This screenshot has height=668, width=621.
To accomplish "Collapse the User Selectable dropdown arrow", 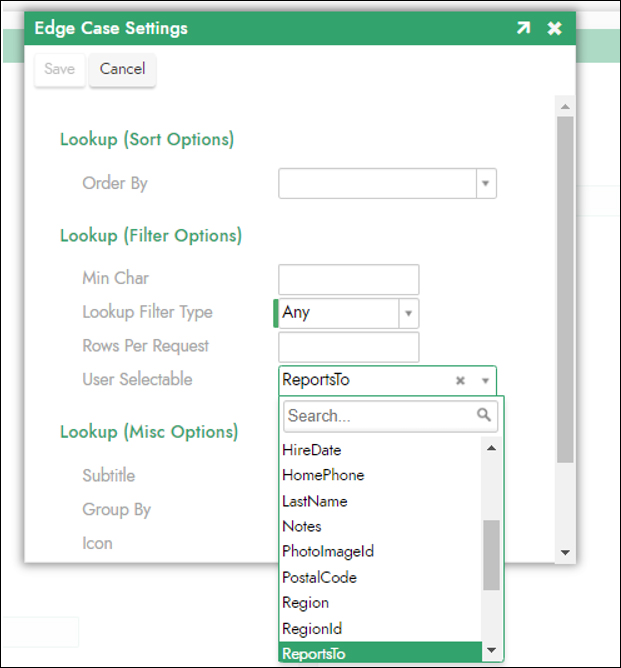I will (485, 380).
